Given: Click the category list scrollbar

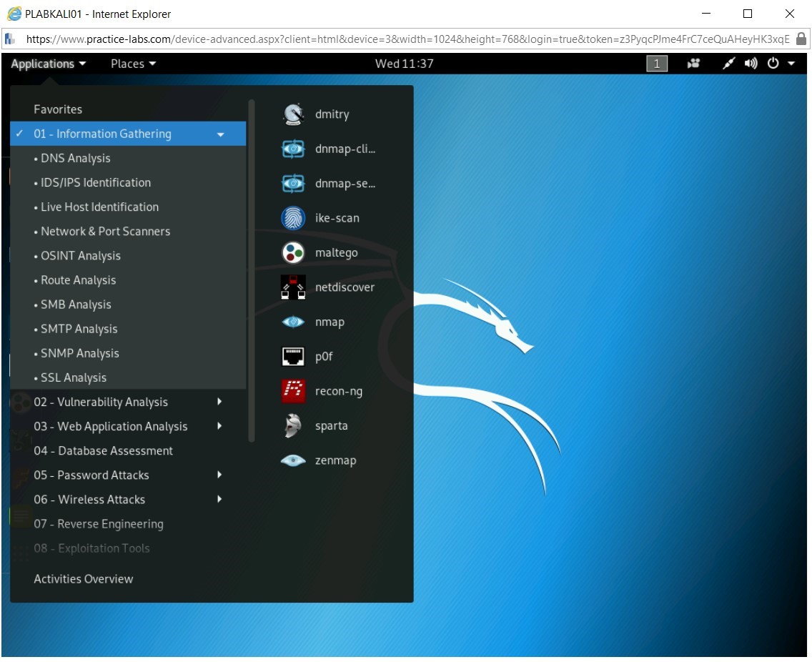Looking at the screenshot, I should click(251, 272).
